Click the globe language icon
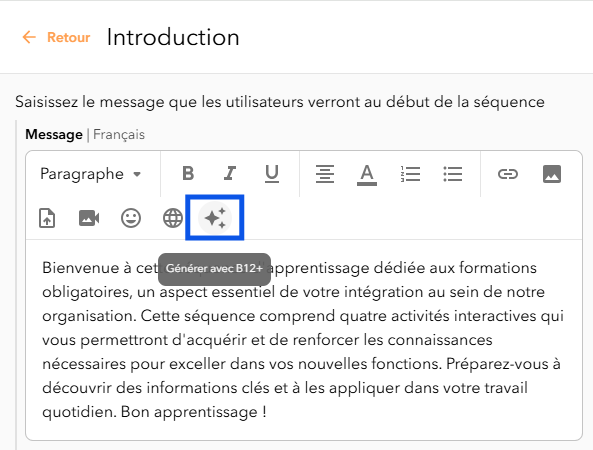This screenshot has height=450, width=593. coord(172,218)
